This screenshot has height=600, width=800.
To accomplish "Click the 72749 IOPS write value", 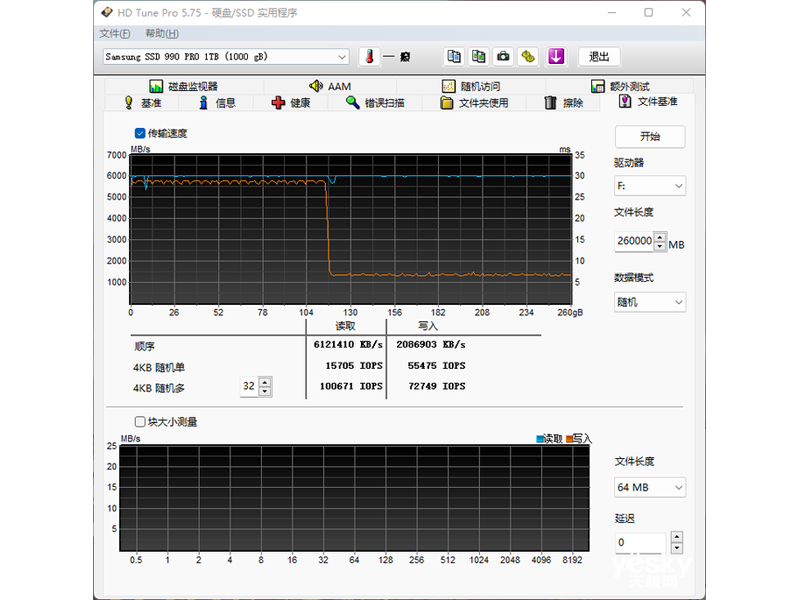I will click(437, 386).
